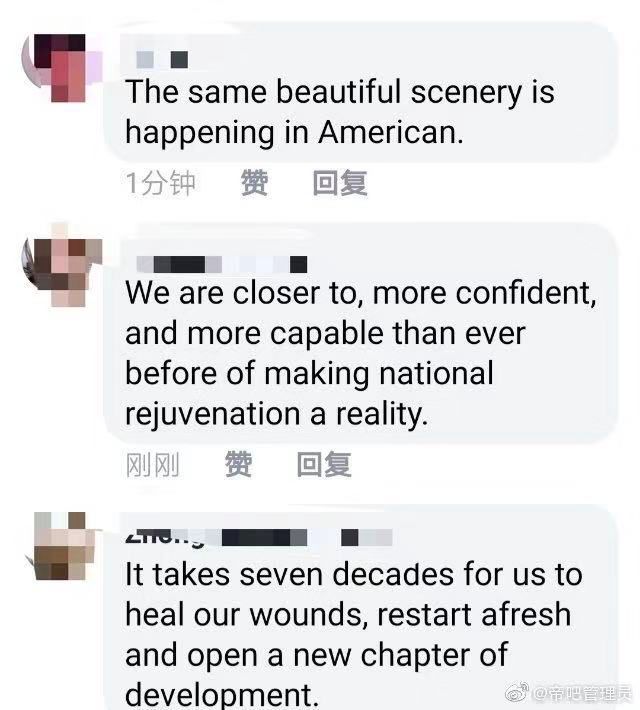Open the third commenter's username starting 'Zh'
This screenshot has height=710, width=640.
tap(259, 537)
